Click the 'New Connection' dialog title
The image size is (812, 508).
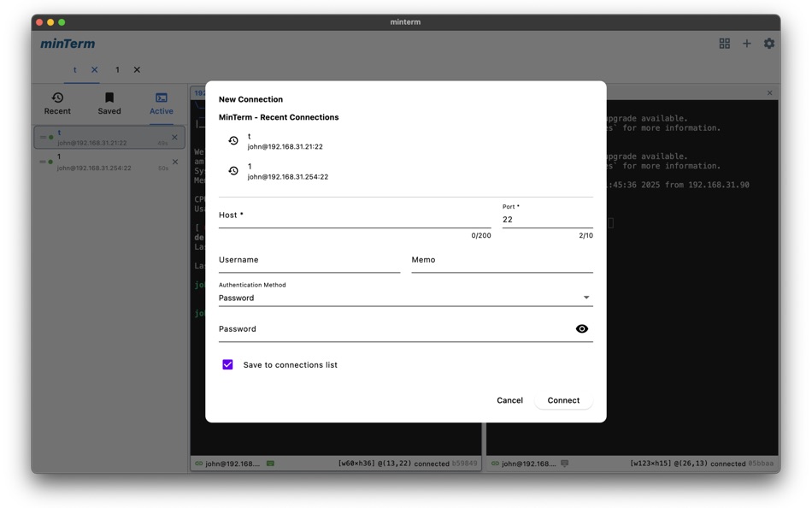250,99
